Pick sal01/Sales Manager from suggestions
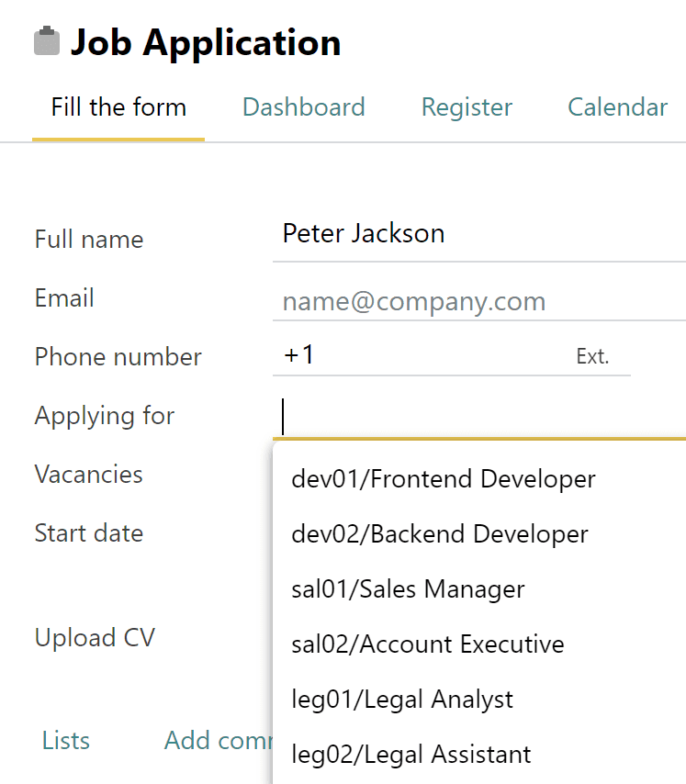686x784 pixels. pyautogui.click(x=408, y=588)
